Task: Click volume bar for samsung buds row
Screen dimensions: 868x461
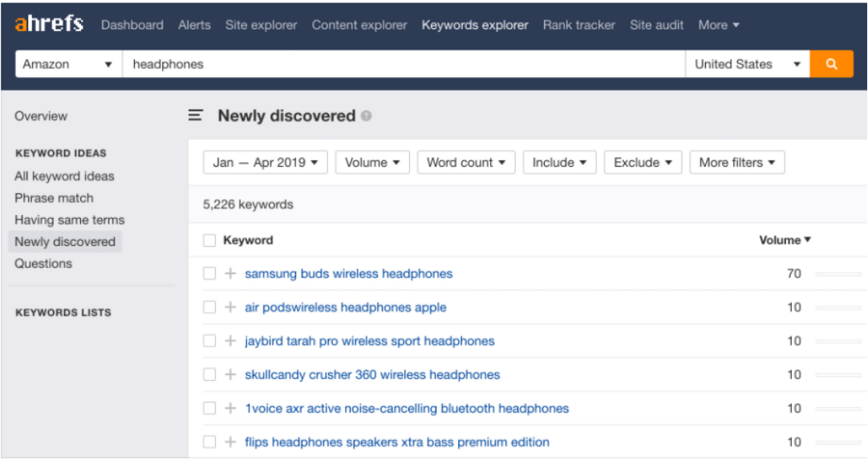Action: [838, 274]
